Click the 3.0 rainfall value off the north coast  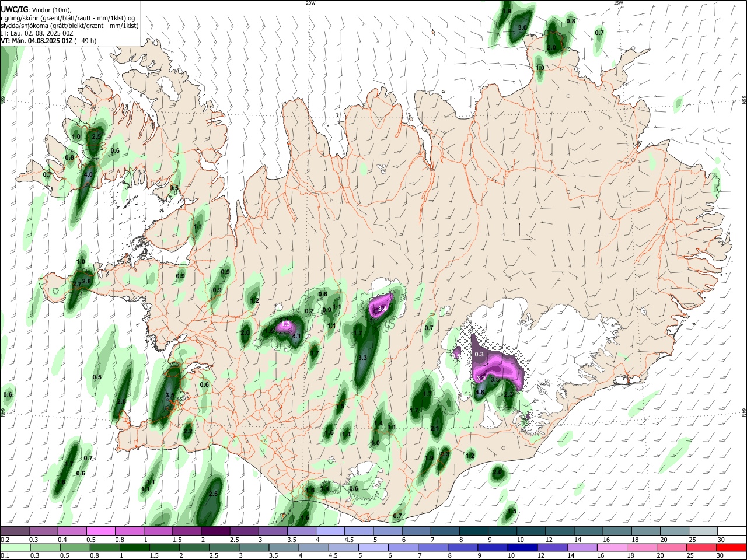pyautogui.click(x=522, y=27)
